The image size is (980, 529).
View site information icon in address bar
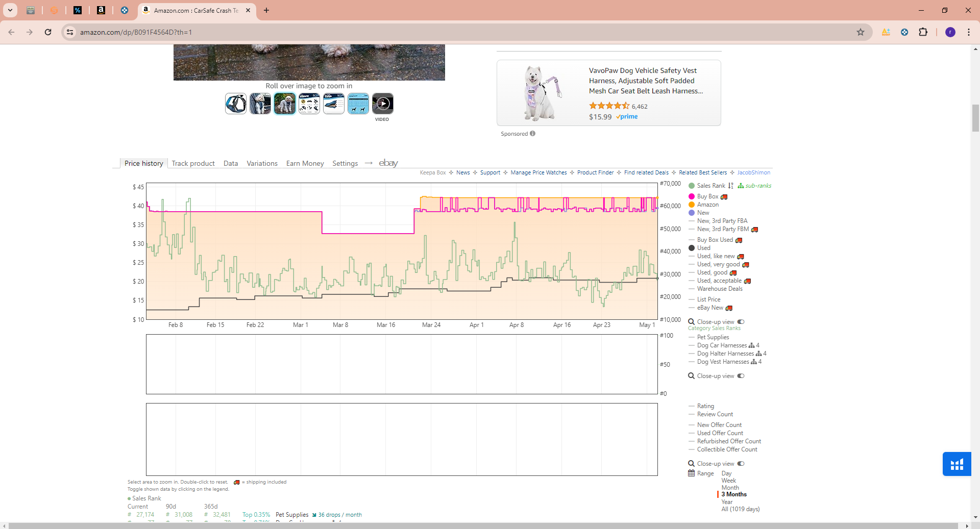coord(70,32)
